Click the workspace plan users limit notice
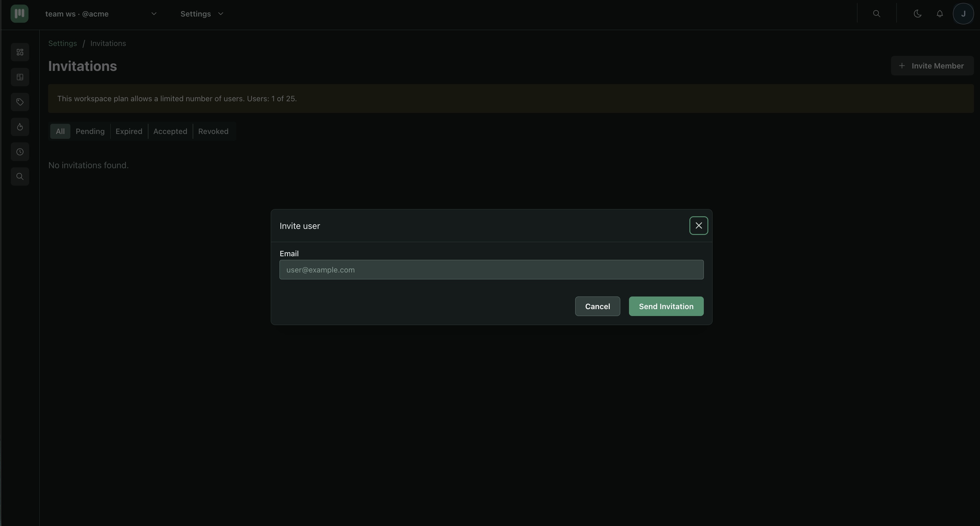Image resolution: width=980 pixels, height=526 pixels. 511,99
